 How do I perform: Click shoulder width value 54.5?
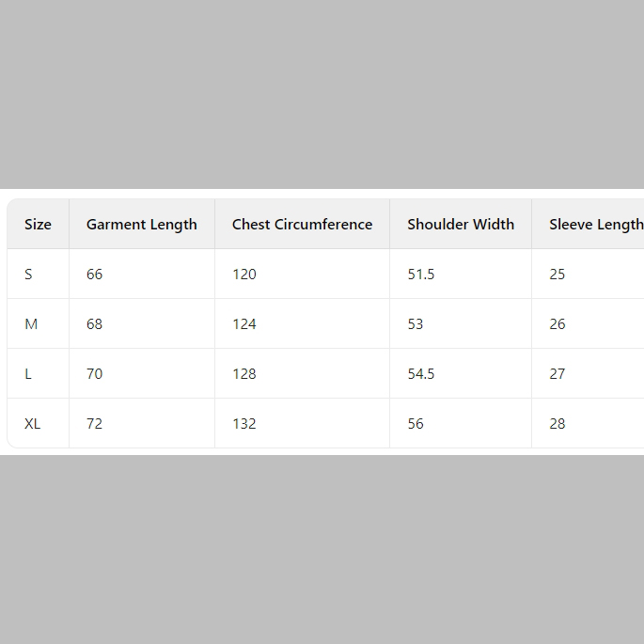point(421,374)
